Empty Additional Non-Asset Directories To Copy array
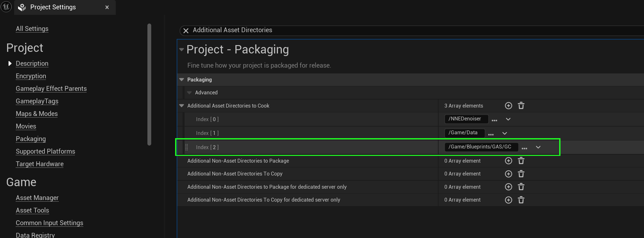 [521, 174]
